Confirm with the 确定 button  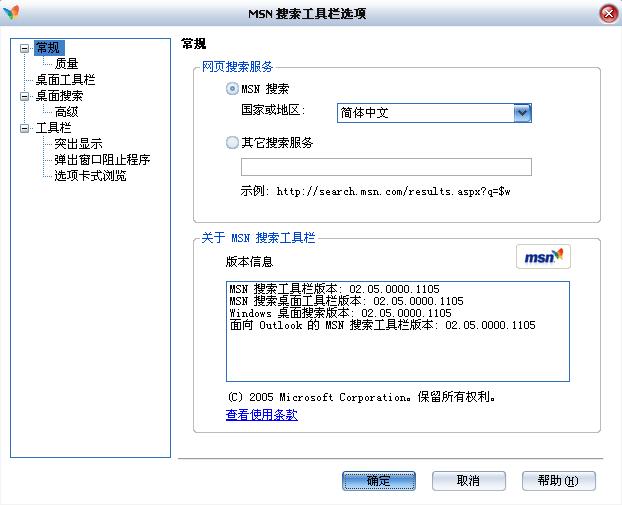[379, 481]
